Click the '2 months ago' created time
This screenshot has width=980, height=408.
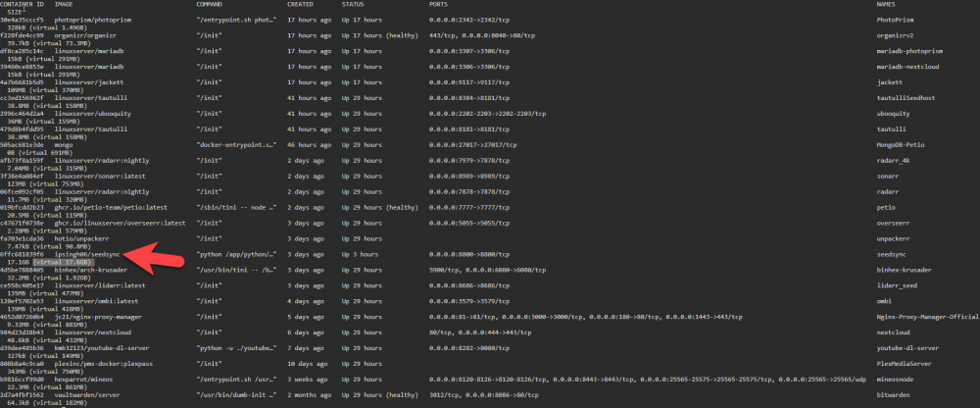312,395
